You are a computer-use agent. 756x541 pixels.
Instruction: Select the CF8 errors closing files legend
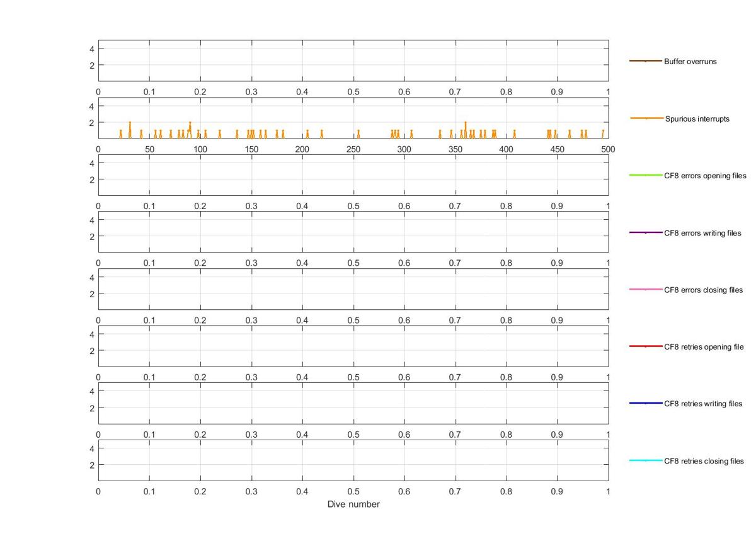click(703, 290)
